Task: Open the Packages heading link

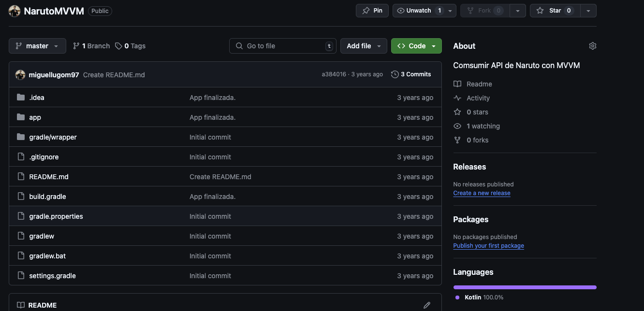Action: point(470,219)
